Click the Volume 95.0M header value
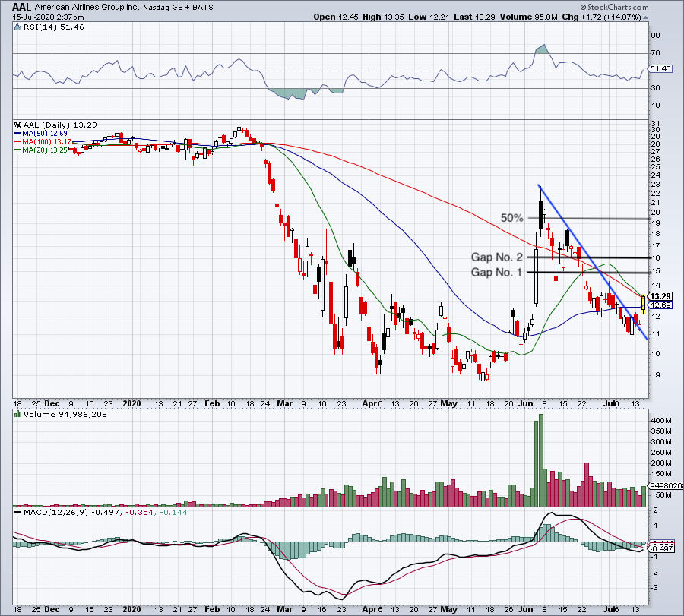The image size is (684, 616). tap(529, 17)
